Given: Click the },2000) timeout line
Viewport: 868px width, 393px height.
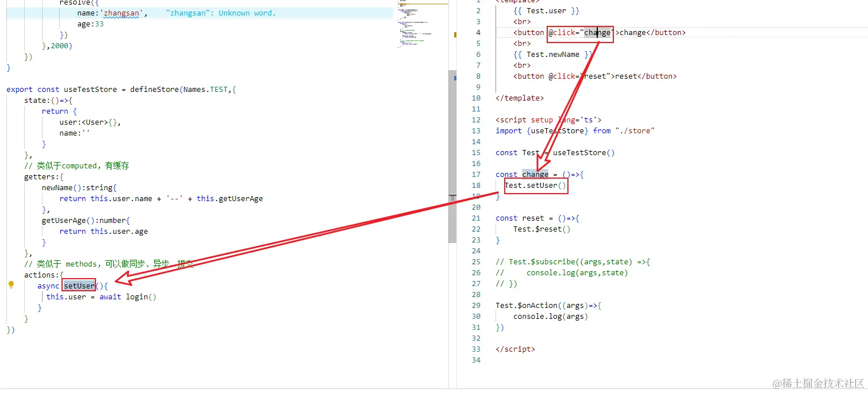Looking at the screenshot, I should point(57,45).
